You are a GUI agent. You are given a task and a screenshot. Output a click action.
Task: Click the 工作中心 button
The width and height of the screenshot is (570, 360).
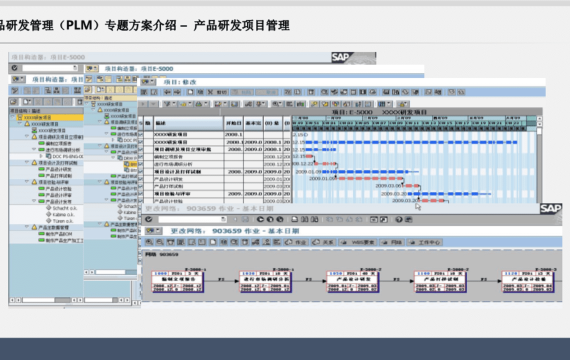425,242
